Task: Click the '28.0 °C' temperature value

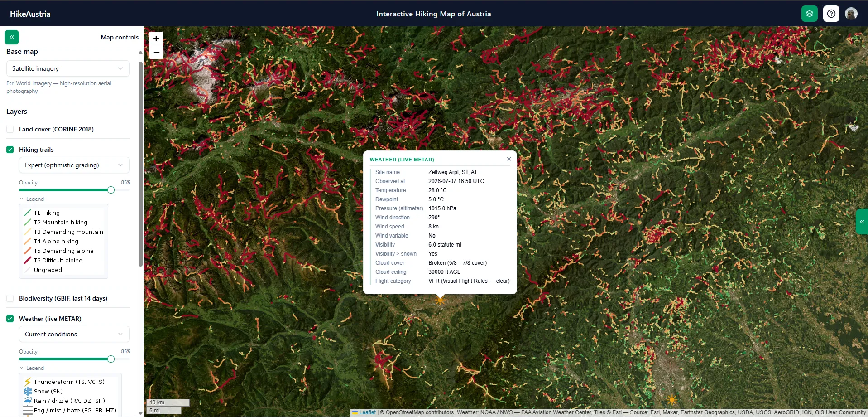Action: pyautogui.click(x=437, y=190)
